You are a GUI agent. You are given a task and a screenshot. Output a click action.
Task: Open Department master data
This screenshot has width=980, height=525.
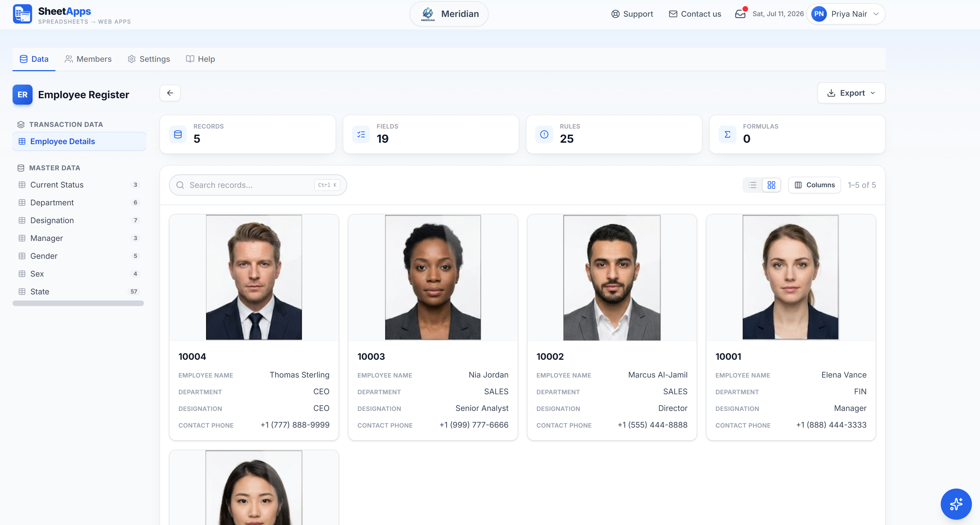click(79, 203)
